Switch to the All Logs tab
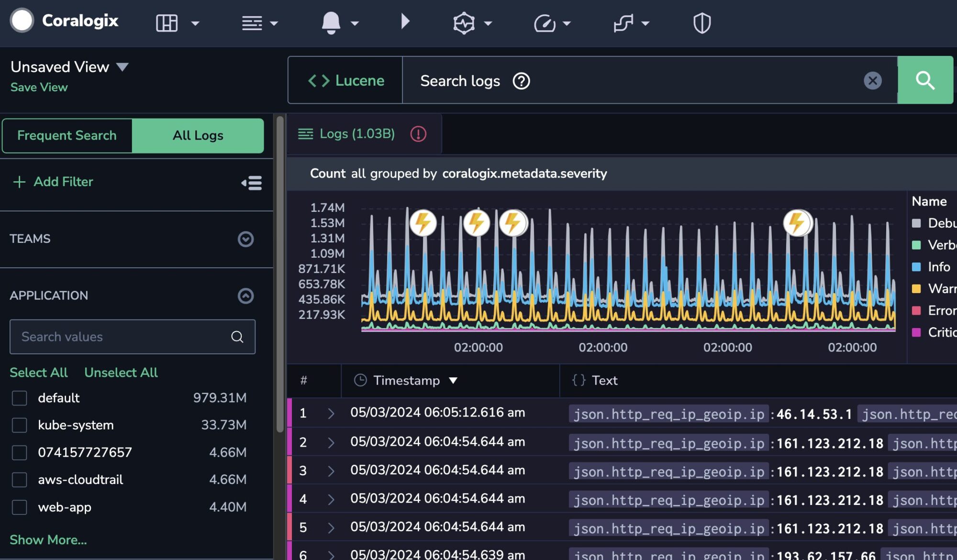Screen dimensions: 957x560 click(198, 135)
